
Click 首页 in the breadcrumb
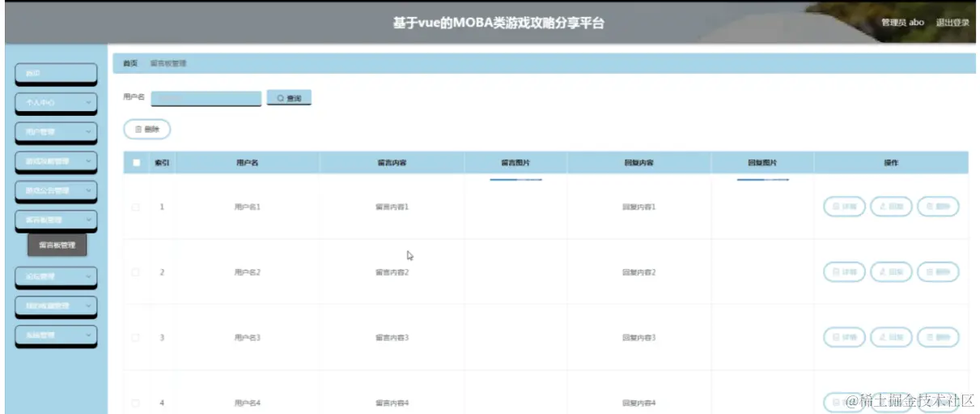click(129, 63)
